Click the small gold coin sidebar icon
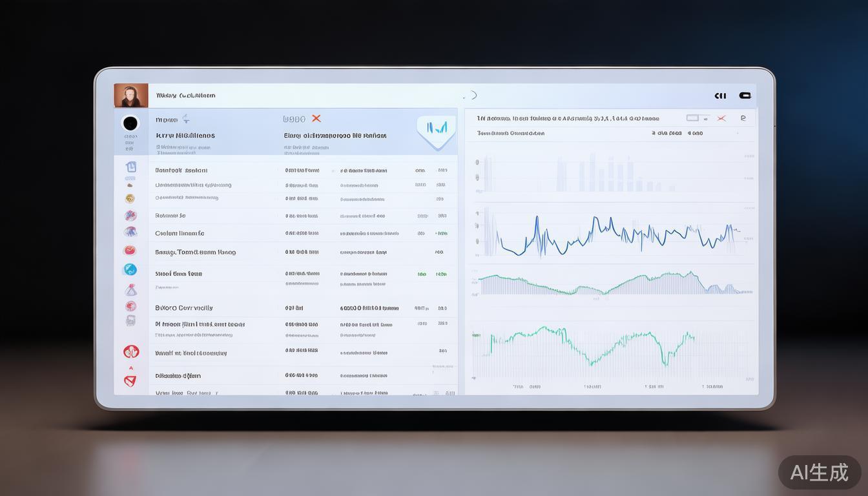The height and width of the screenshot is (496, 868). click(x=130, y=198)
